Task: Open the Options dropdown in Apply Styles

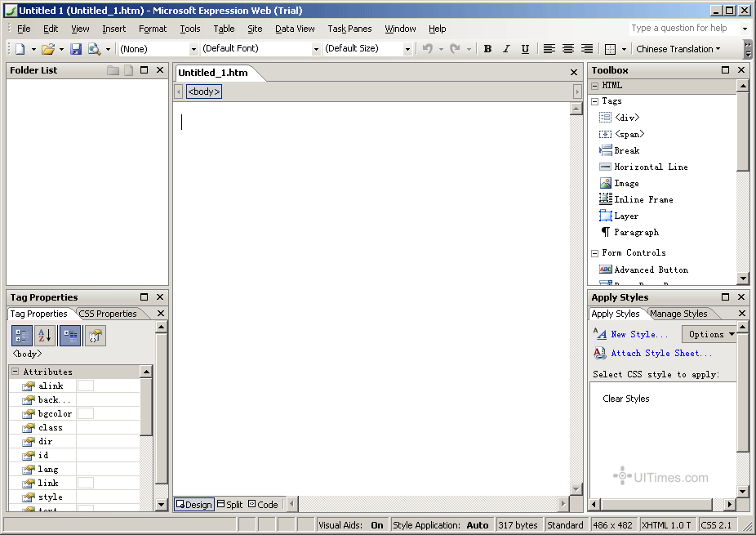Action: 709,334
